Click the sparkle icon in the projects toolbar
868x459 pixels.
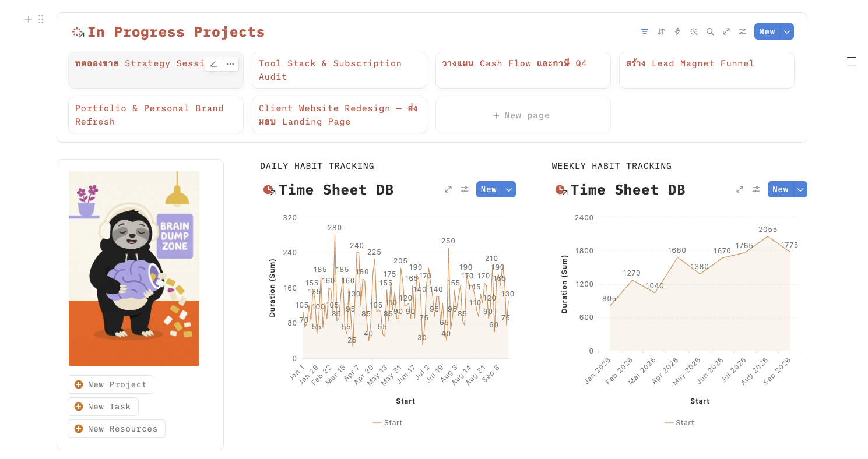694,31
